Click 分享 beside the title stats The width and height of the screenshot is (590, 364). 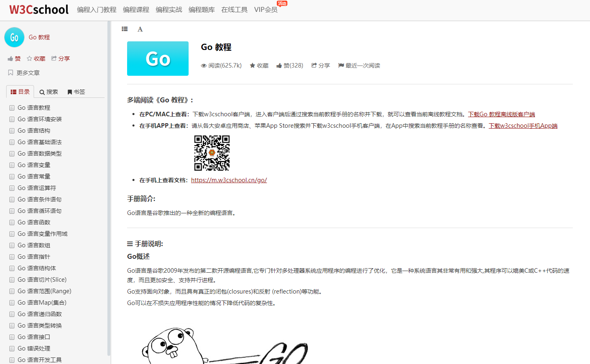click(321, 66)
